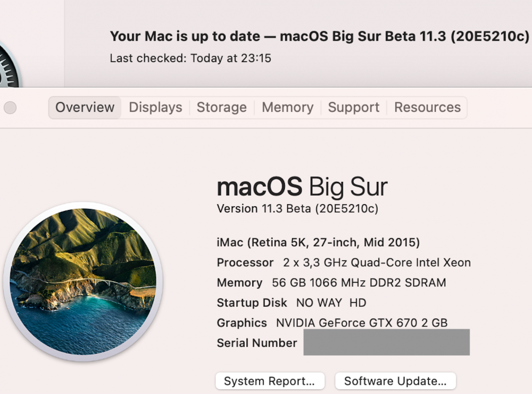Click the 'Memory' label in the spec list
532x394 pixels.
click(239, 283)
